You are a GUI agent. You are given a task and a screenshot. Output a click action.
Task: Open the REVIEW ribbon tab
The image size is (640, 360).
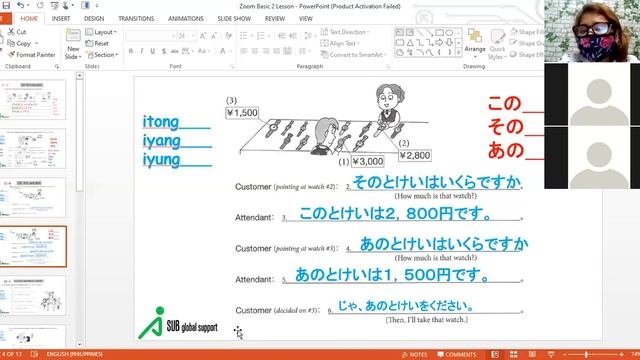tap(275, 19)
